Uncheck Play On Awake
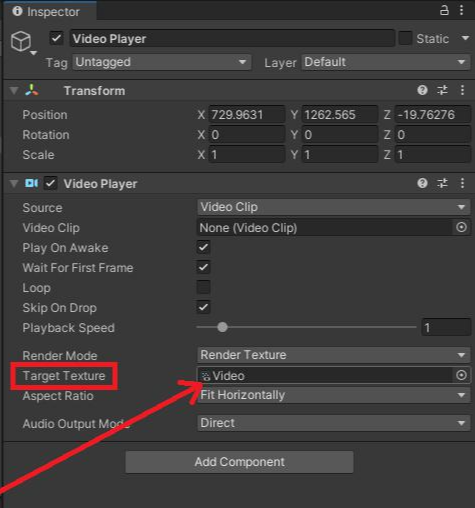The height and width of the screenshot is (508, 475). tap(203, 248)
